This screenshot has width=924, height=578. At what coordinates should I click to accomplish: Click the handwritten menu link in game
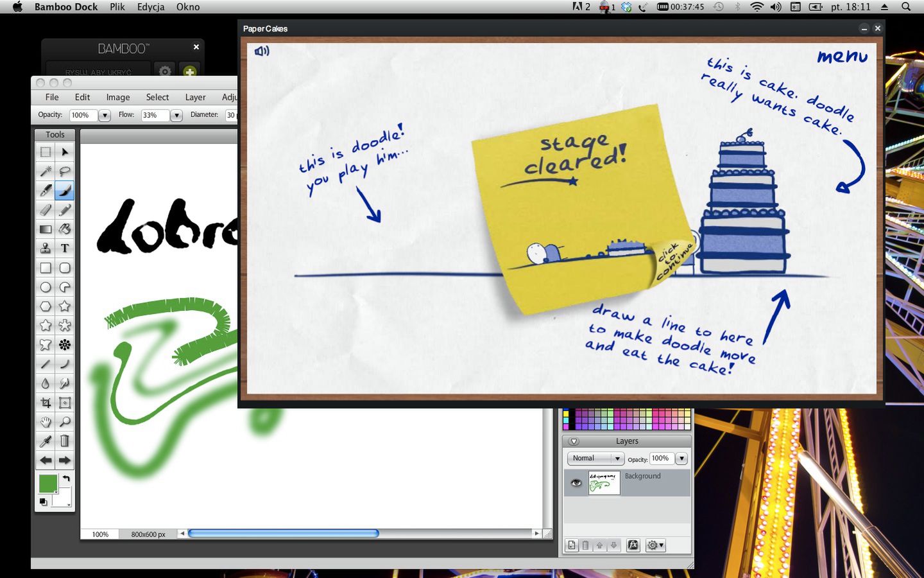842,57
